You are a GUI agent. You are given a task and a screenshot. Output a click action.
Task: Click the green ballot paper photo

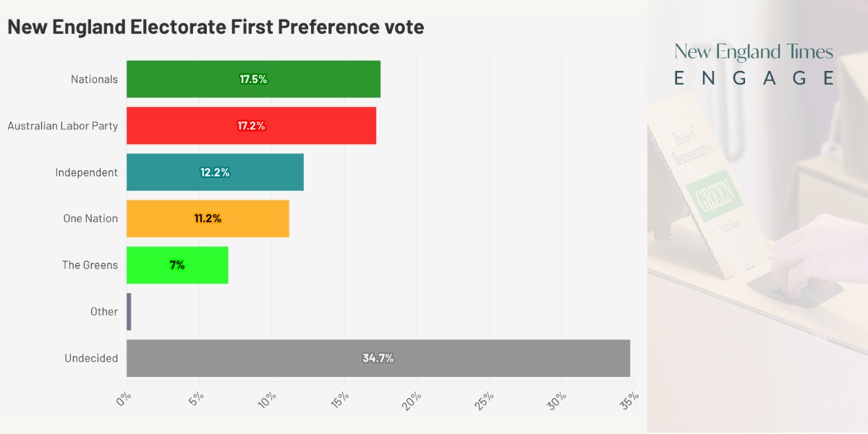[x=716, y=195]
